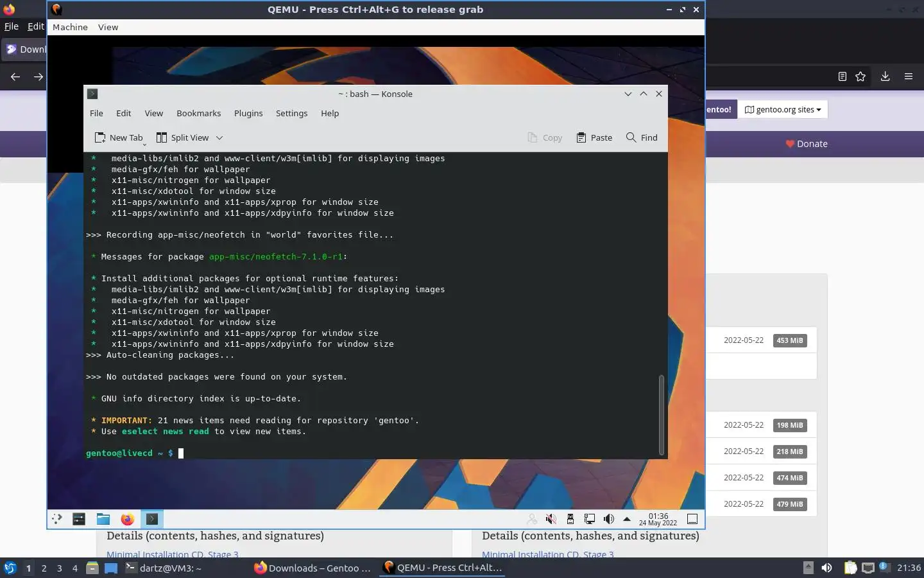Click the Donate link on Gentoo page
This screenshot has height=578, width=924.
click(x=807, y=144)
